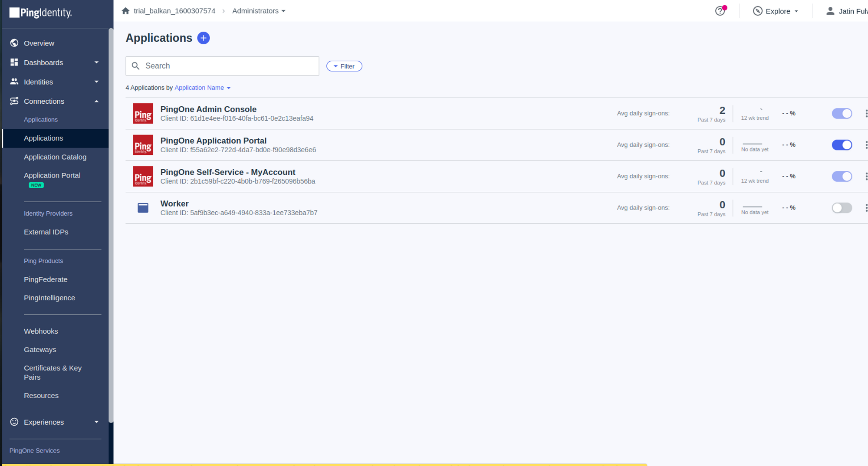Disable the PingOne Application Portal switch
Image resolution: width=868 pixels, height=466 pixels.
pos(842,145)
